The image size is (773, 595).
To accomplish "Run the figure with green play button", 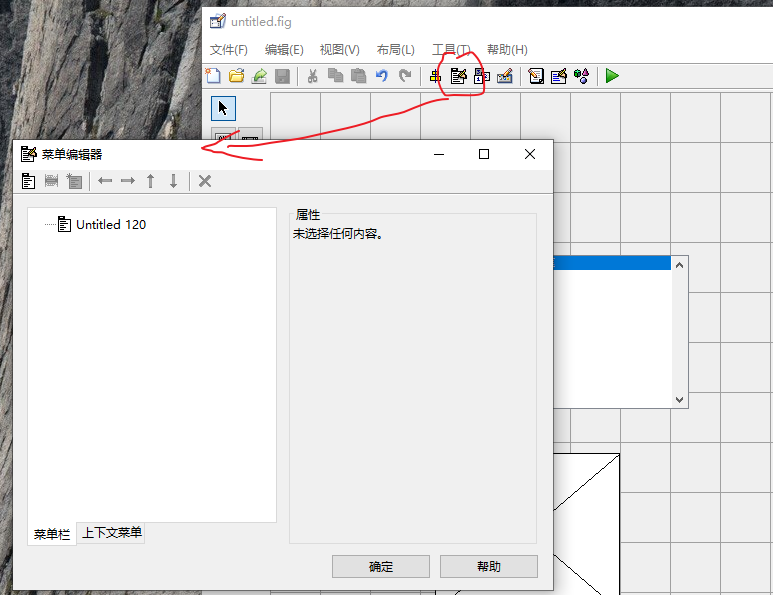I will coord(612,76).
